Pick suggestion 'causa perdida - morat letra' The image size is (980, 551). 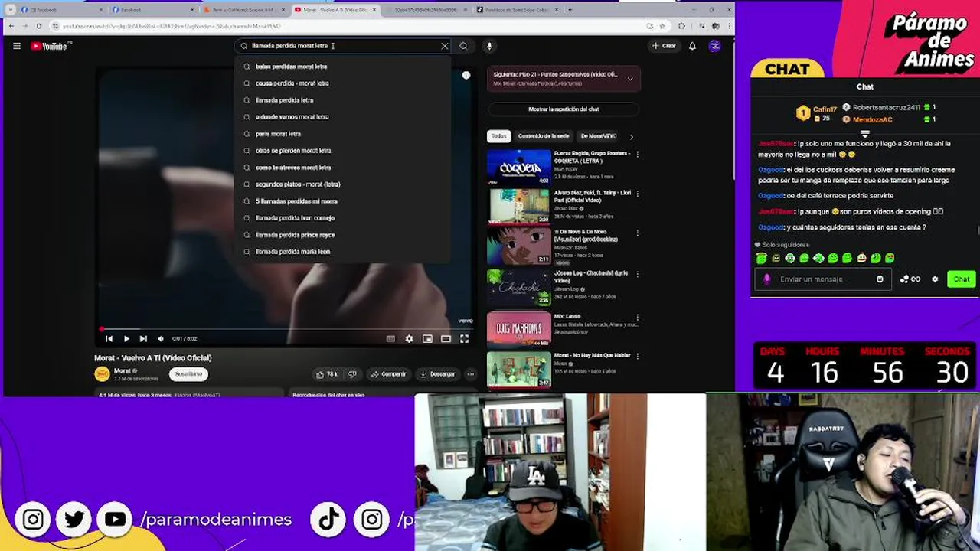tap(342, 83)
